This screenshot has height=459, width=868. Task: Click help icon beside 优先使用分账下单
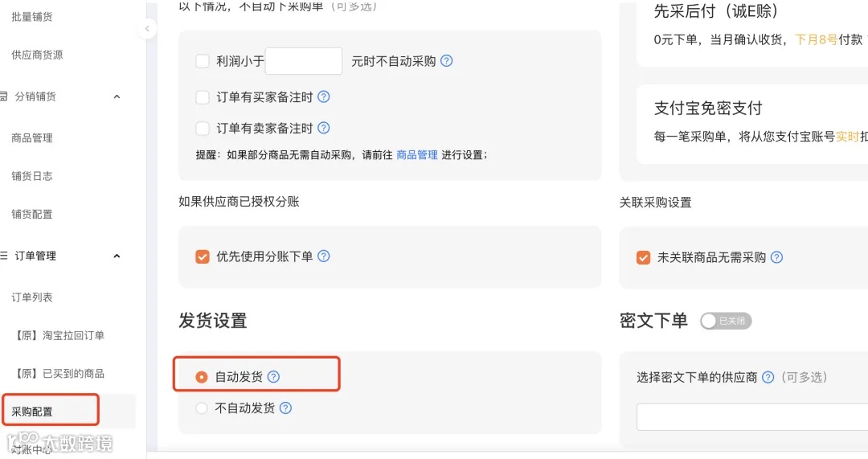pos(324,256)
